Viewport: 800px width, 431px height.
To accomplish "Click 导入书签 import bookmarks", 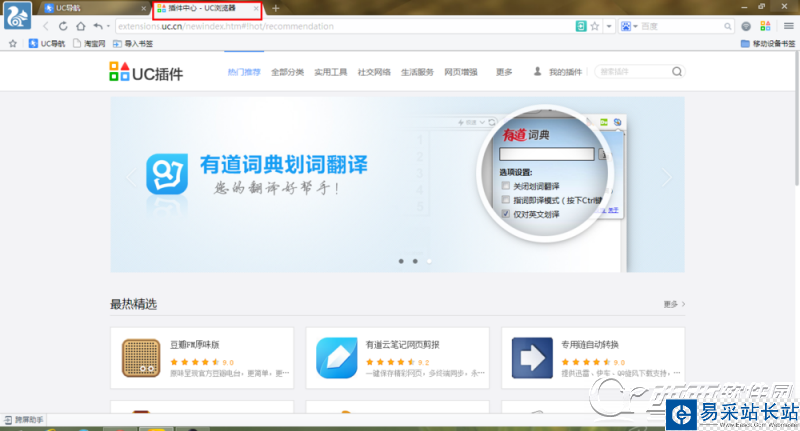I will pos(133,44).
